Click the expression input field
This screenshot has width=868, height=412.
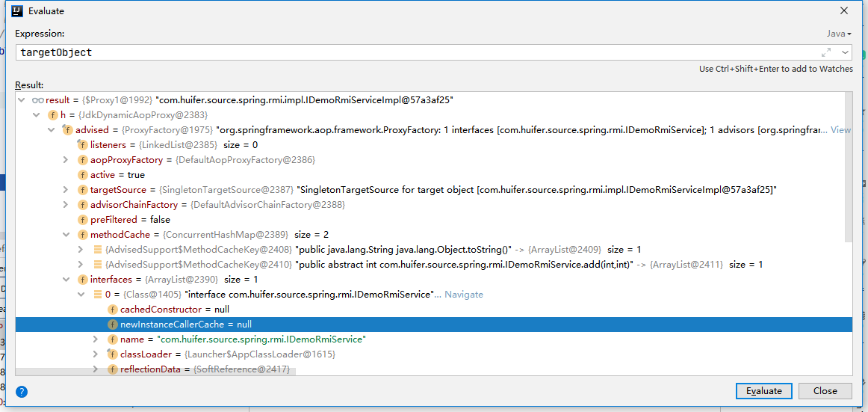418,52
